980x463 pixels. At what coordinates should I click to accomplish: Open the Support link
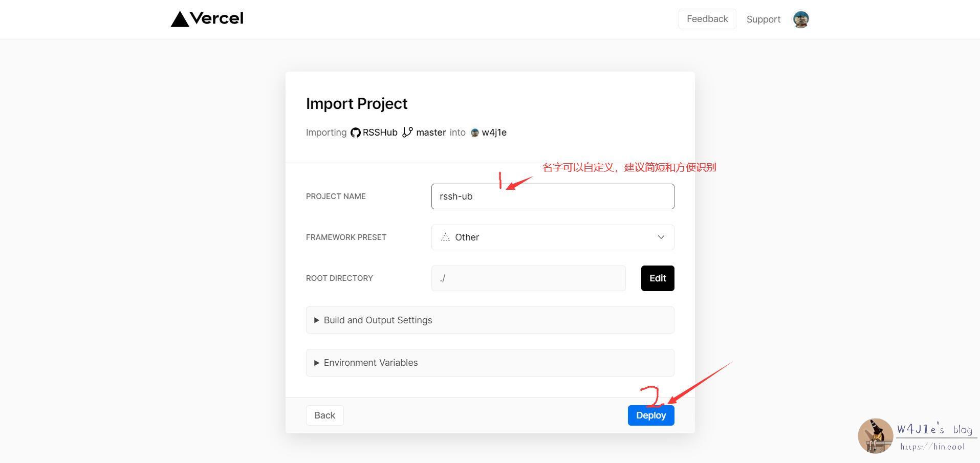pyautogui.click(x=763, y=19)
